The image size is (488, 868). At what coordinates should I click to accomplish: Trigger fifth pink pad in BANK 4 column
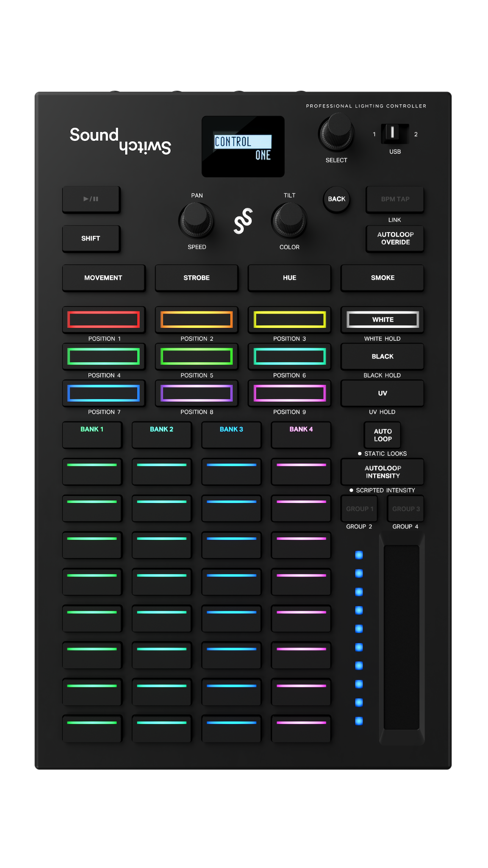(301, 619)
